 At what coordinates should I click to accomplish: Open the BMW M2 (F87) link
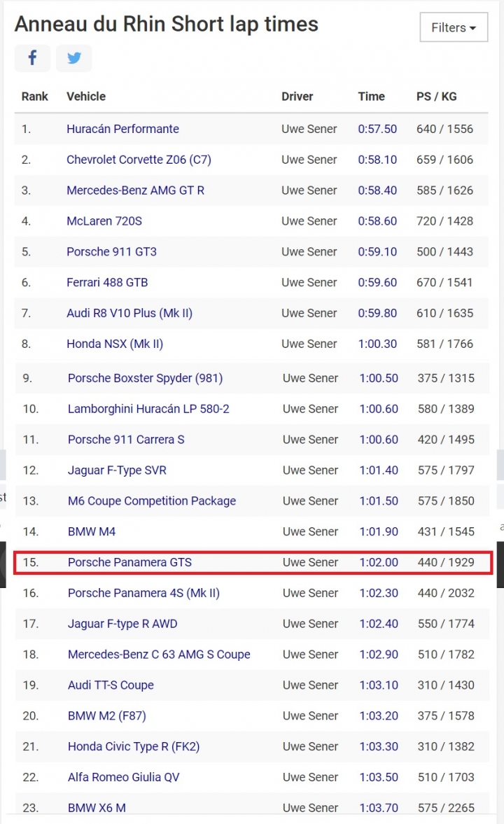click(x=106, y=715)
